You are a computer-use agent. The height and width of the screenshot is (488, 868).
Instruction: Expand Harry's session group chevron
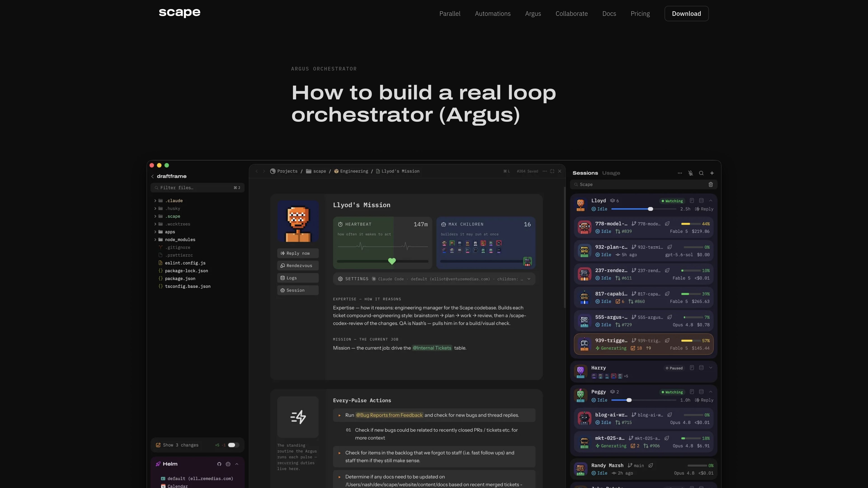pyautogui.click(x=711, y=368)
